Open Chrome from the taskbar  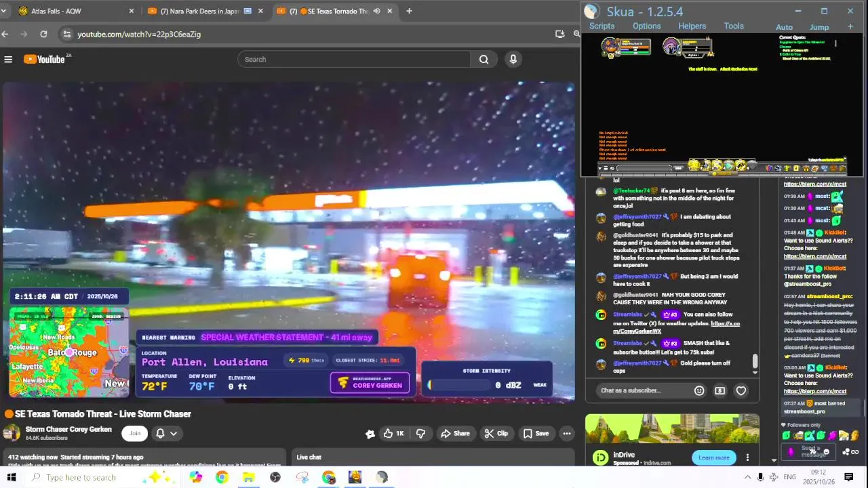[x=222, y=477]
